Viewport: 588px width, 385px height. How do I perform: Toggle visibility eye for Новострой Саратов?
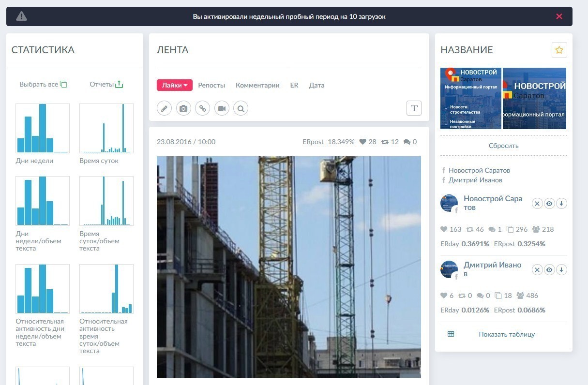tap(549, 204)
